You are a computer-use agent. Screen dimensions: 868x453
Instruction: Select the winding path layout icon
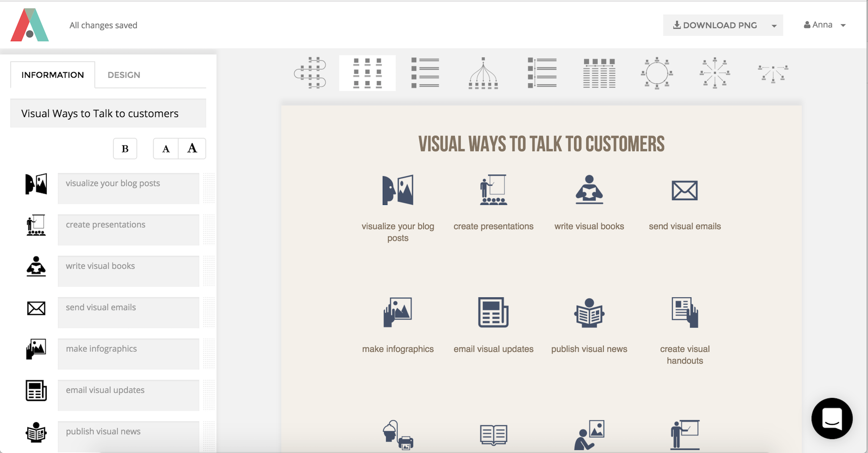(310, 73)
